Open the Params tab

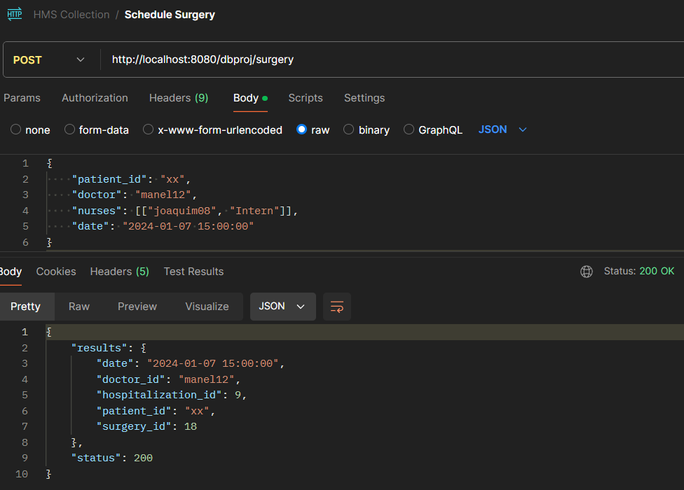(22, 98)
